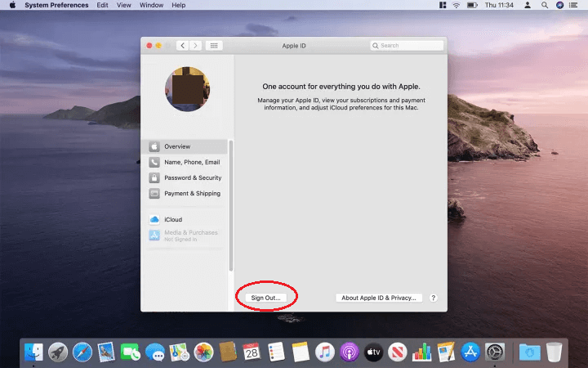Click the clock showing Thu 11:34
Screen dimensions: 588x368
point(499,5)
